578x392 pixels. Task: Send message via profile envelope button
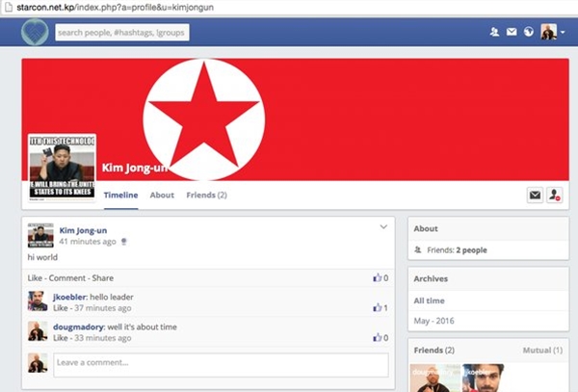tap(535, 195)
